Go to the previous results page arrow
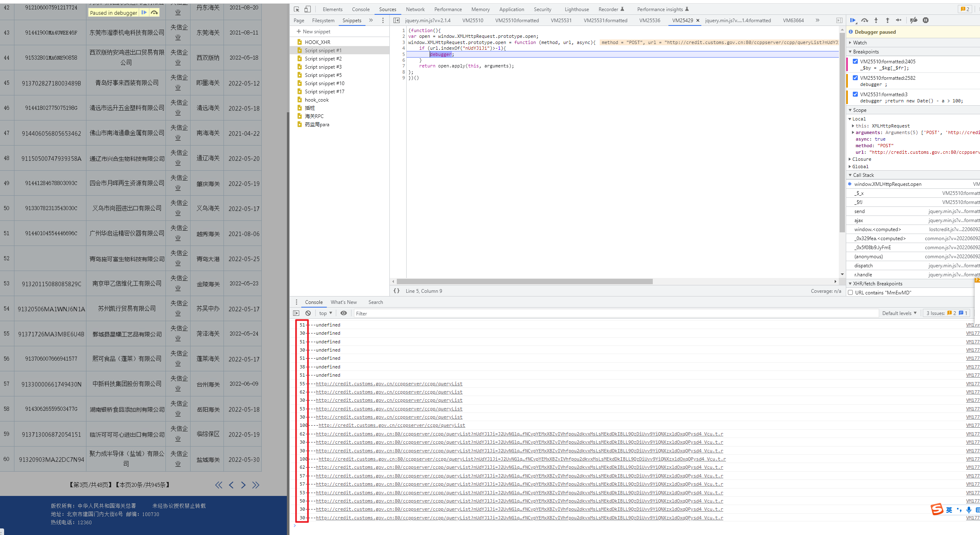The height and width of the screenshot is (535, 980). pyautogui.click(x=231, y=485)
